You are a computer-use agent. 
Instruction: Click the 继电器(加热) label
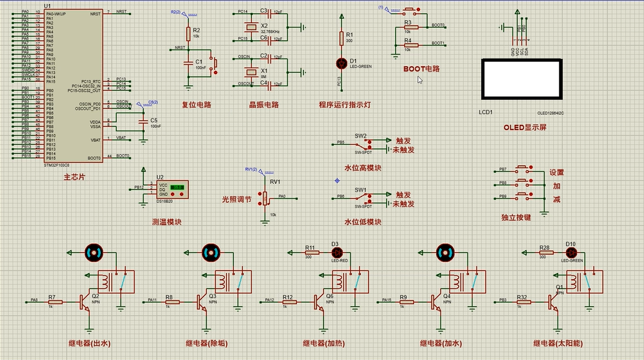click(324, 343)
